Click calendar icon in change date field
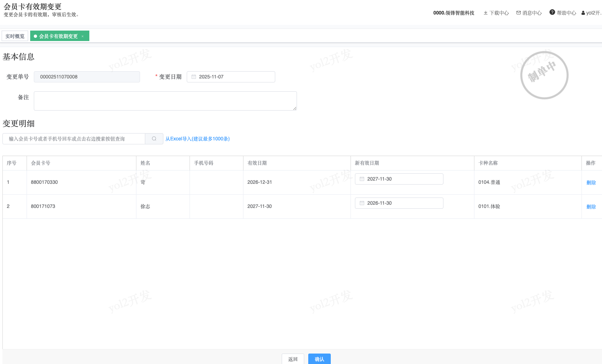The image size is (602, 364). point(194,77)
